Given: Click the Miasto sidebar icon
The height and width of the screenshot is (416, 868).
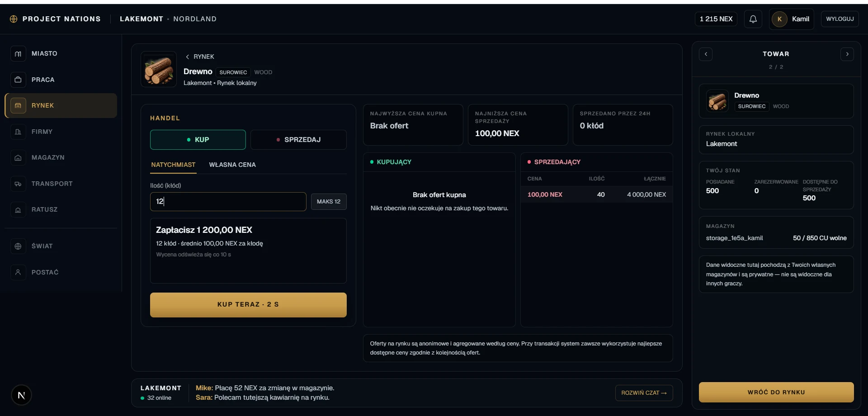Looking at the screenshot, I should tap(18, 54).
